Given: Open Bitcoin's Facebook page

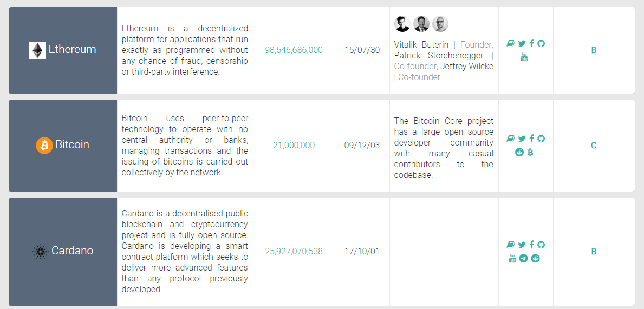Looking at the screenshot, I should tap(532, 139).
